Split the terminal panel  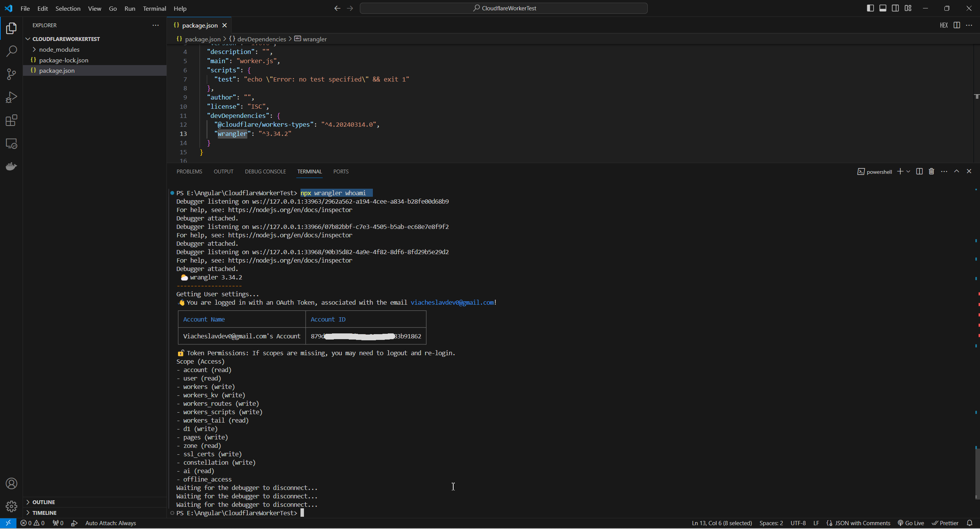(919, 171)
